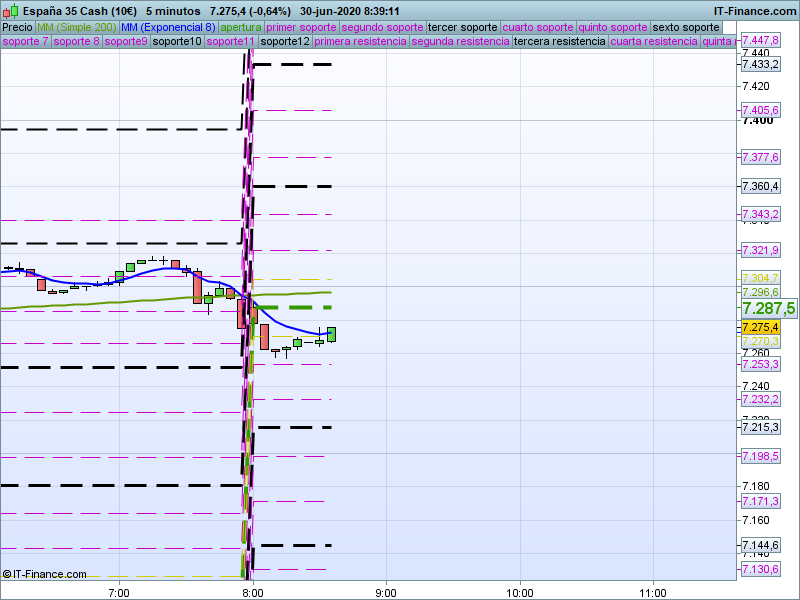This screenshot has height=600, width=800.
Task: Click the large green 7.287,5 apertura tag
Action: tap(768, 308)
